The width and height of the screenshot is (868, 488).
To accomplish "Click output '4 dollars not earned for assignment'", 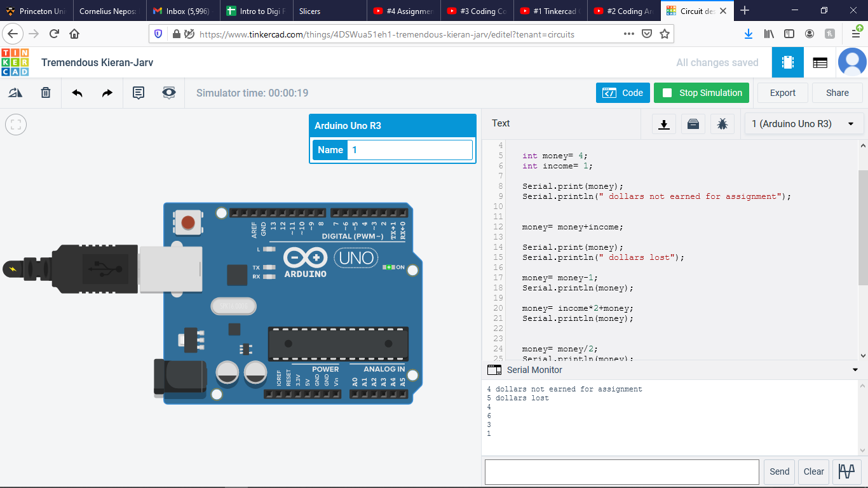I will pyautogui.click(x=564, y=389).
